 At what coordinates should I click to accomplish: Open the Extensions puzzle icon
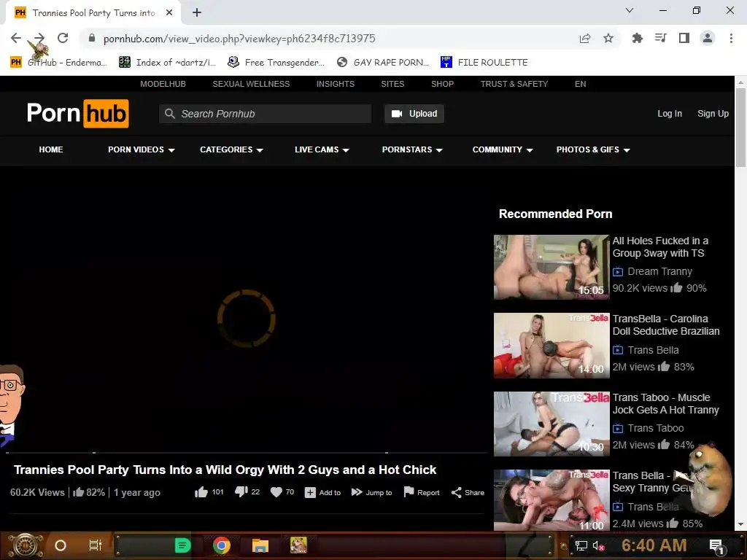click(x=637, y=38)
